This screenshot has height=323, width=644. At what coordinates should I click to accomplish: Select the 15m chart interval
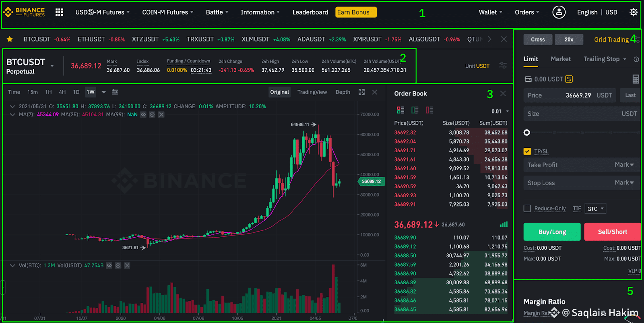coord(33,92)
